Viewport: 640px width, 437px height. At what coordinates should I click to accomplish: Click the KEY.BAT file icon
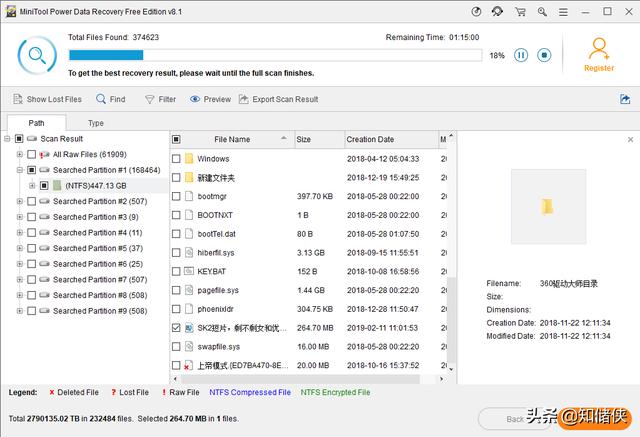pos(189,271)
